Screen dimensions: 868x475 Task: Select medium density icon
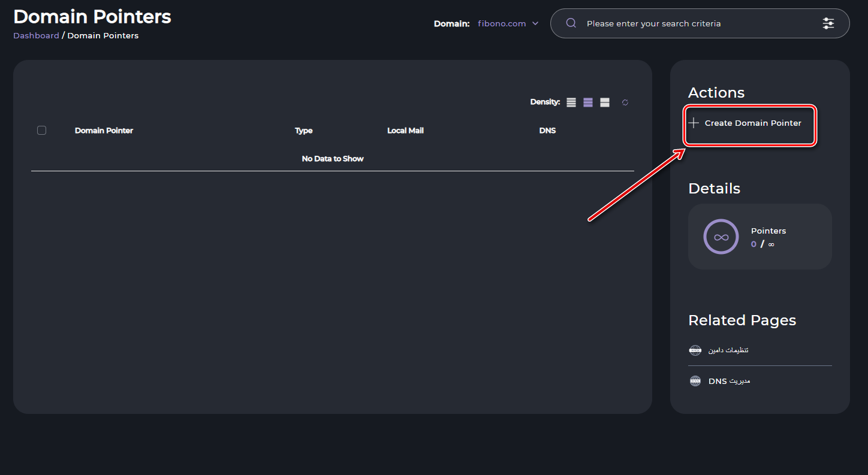click(588, 102)
